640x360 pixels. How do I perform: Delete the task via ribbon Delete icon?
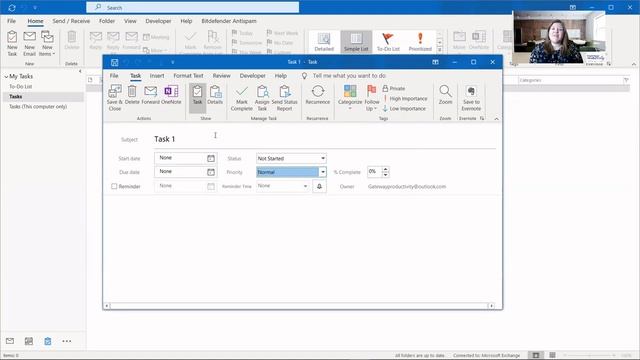(132, 95)
